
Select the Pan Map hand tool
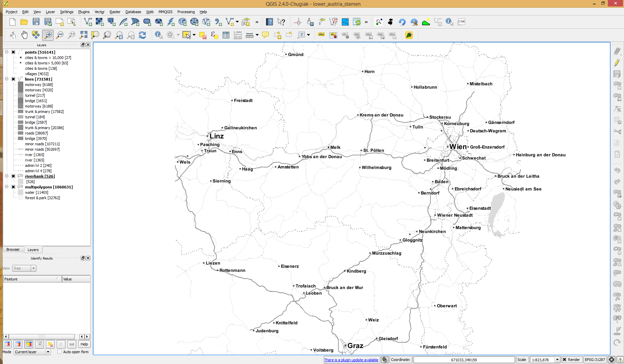[x=24, y=35]
